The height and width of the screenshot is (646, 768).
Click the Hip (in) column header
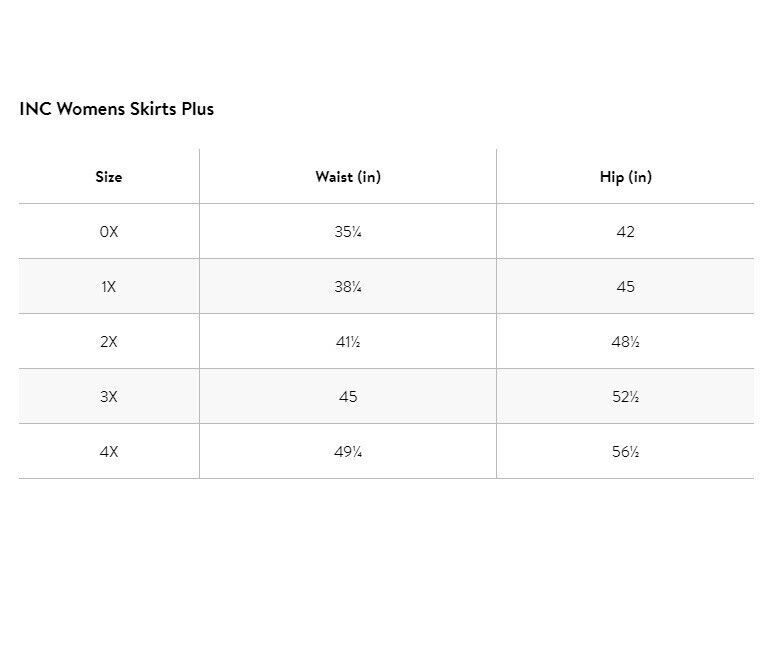point(625,177)
